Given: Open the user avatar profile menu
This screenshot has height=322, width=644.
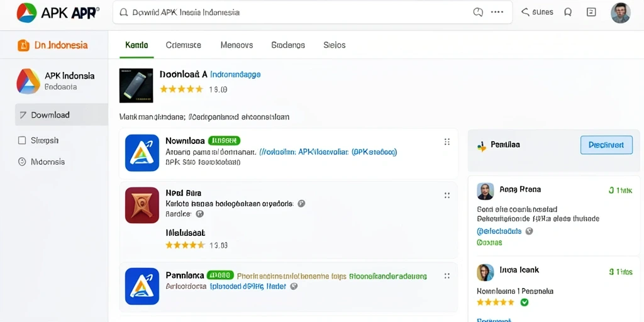Looking at the screenshot, I should pyautogui.click(x=620, y=13).
